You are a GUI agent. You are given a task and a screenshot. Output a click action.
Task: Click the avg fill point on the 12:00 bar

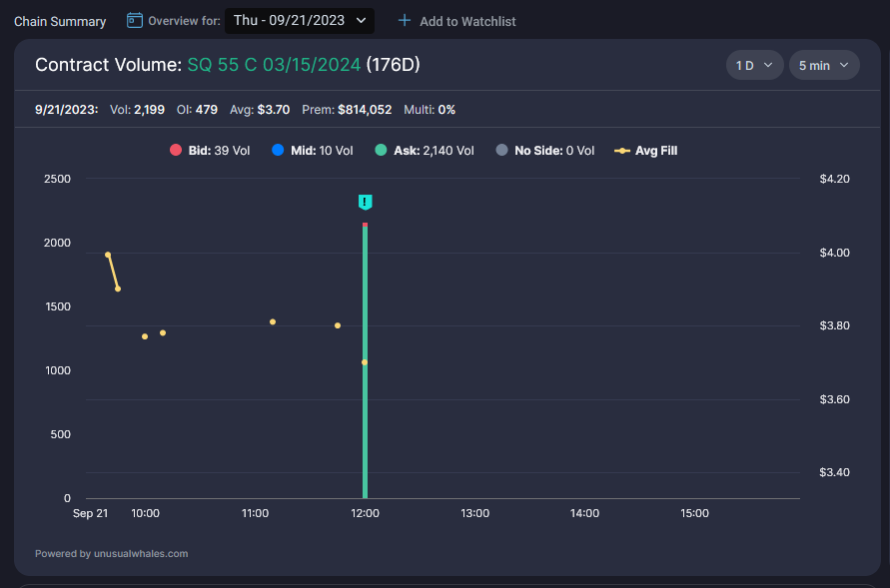[x=365, y=362]
